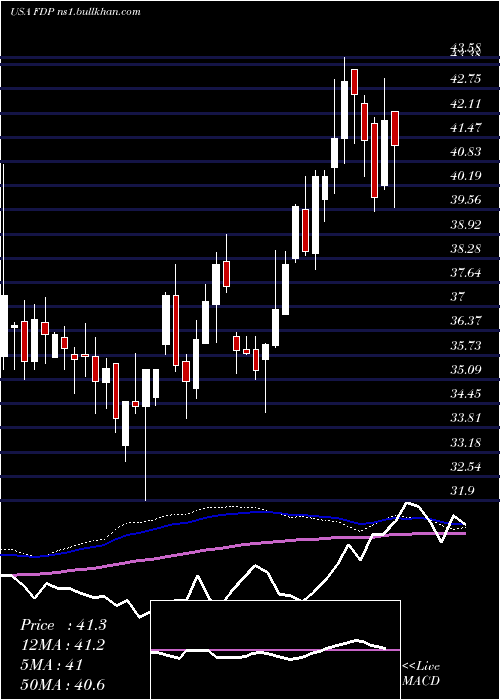This screenshot has height=700, width=500.
Task: Click the 35.09 price axis label
Action: (466, 370)
